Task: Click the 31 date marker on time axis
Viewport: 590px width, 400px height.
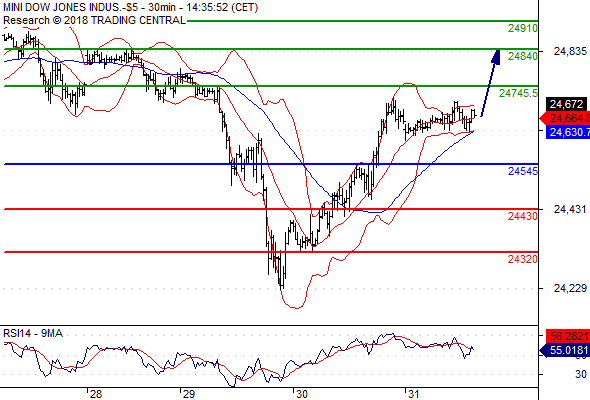Action: coord(413,394)
